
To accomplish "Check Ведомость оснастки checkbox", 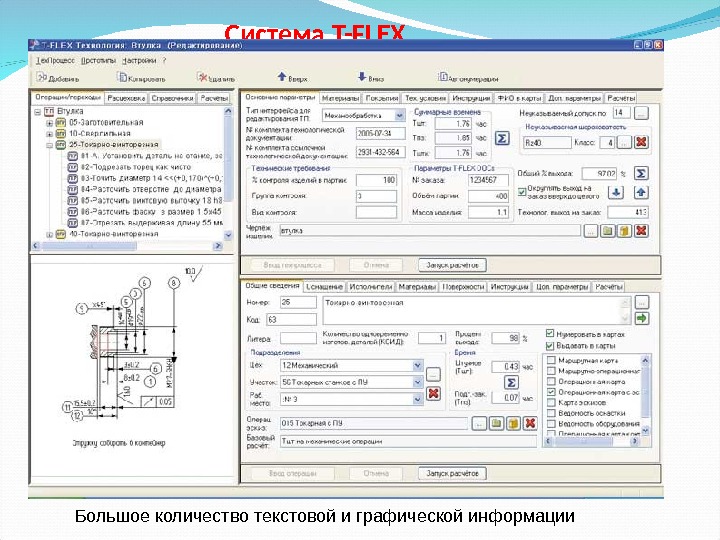I will tap(552, 413).
